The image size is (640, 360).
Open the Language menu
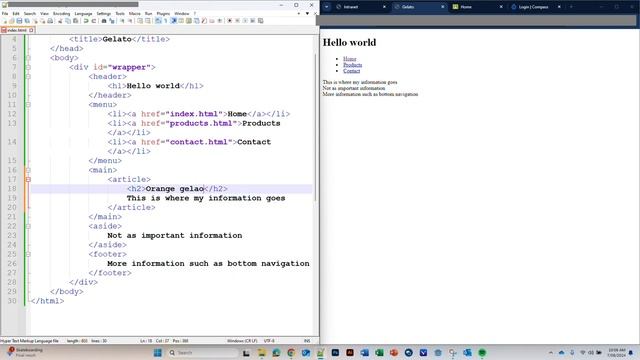pos(83,13)
